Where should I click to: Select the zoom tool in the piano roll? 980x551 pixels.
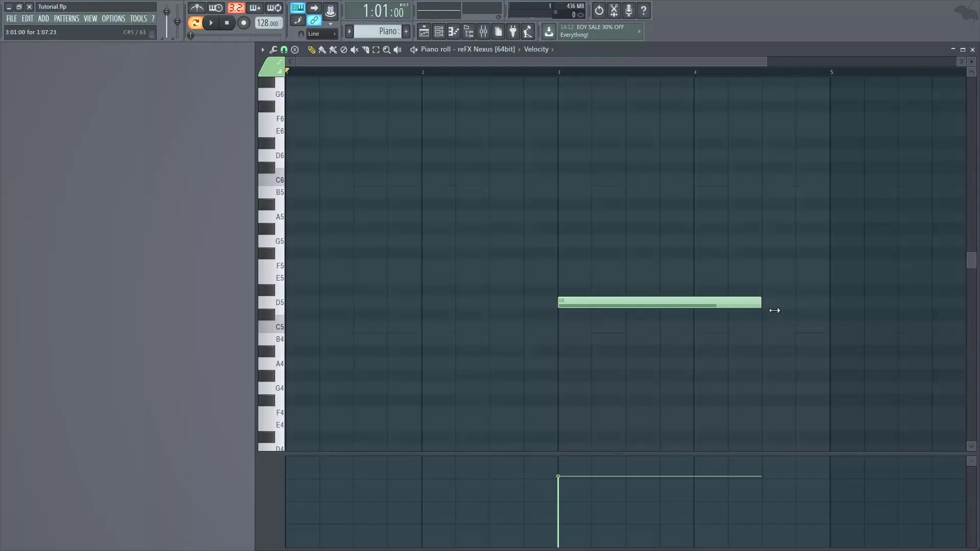point(387,49)
